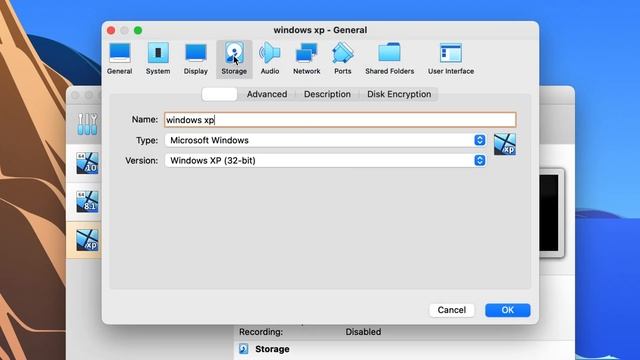Open the User Interface settings section
The width and height of the screenshot is (640, 360).
451,59
